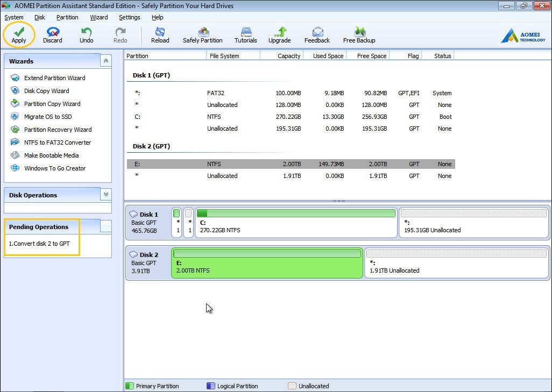Click the Upgrade arrow icon
Screen dimensions: 552x392
279,32
